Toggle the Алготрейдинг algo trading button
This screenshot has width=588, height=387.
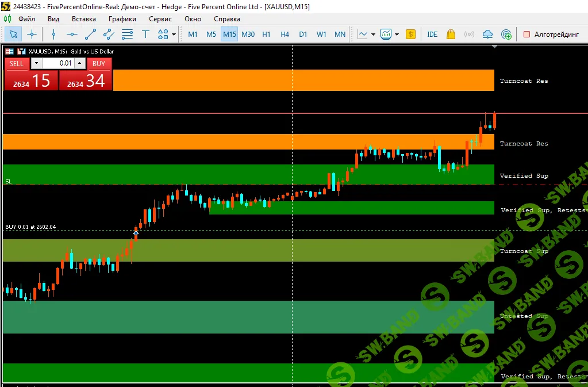(x=551, y=34)
